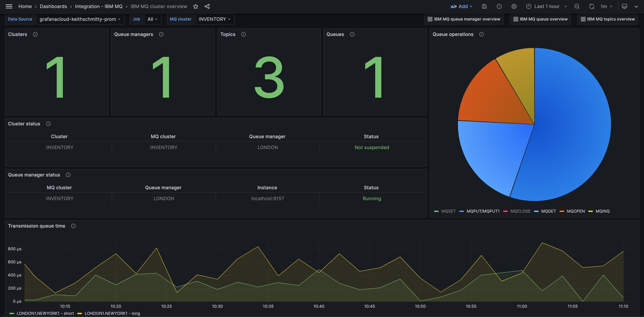Save the dashboard using the save icon
This screenshot has height=317, width=644.
(484, 6)
